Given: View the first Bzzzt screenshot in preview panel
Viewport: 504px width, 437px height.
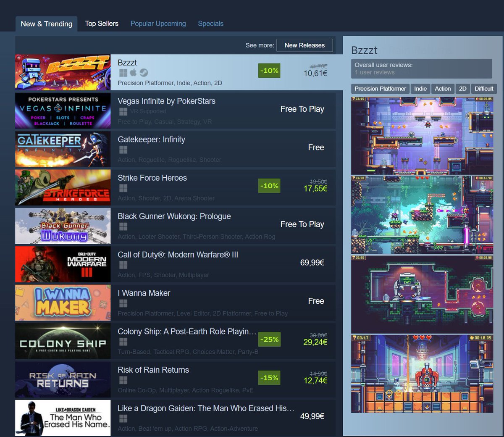Looking at the screenshot, I should click(422, 135).
